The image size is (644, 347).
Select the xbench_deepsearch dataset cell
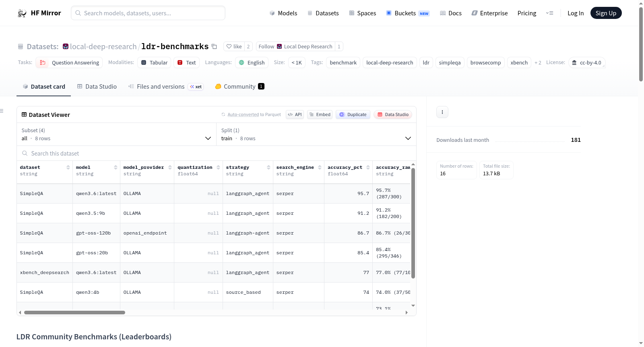coord(45,272)
